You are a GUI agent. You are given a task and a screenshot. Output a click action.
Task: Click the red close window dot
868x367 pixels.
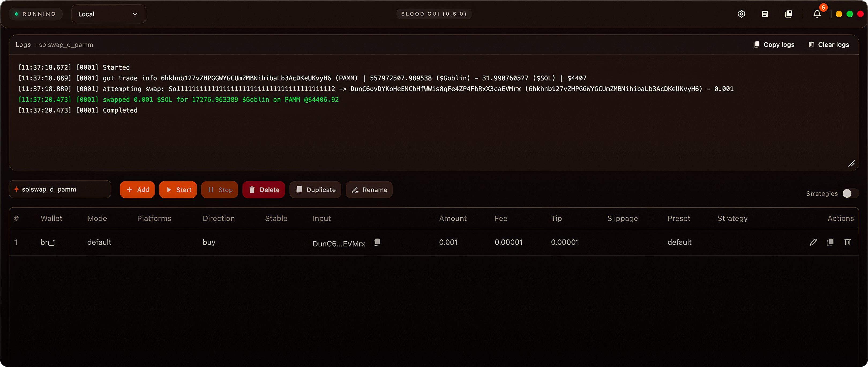[x=860, y=14]
